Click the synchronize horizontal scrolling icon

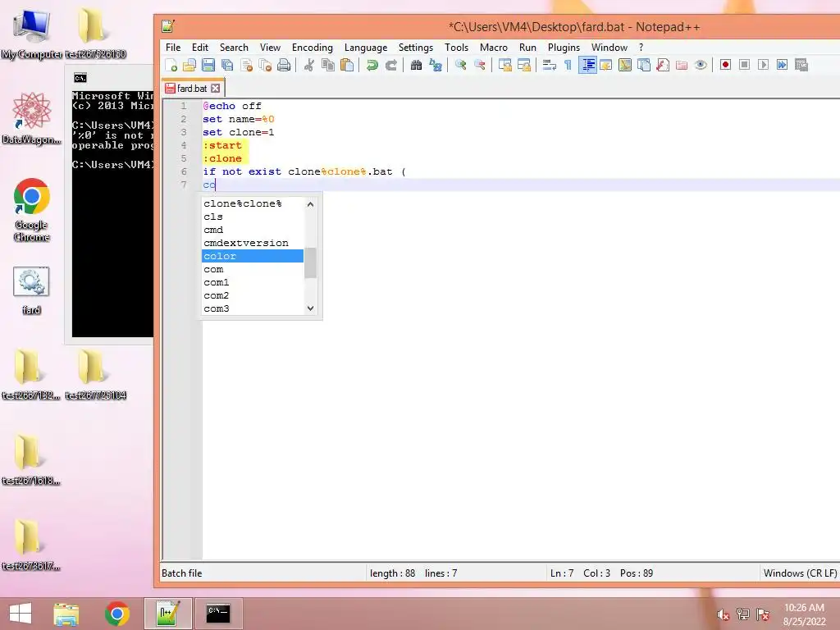pos(524,66)
